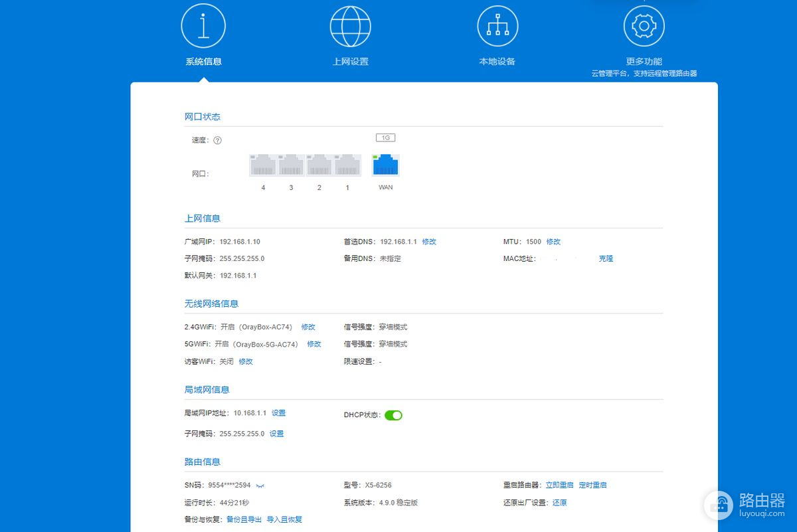Click 克隆 to clone MAC address
This screenshot has width=797, height=532.
pyautogui.click(x=606, y=258)
